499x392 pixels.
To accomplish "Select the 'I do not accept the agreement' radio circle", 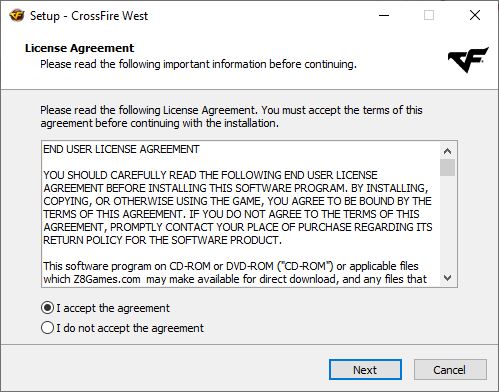I will click(47, 328).
